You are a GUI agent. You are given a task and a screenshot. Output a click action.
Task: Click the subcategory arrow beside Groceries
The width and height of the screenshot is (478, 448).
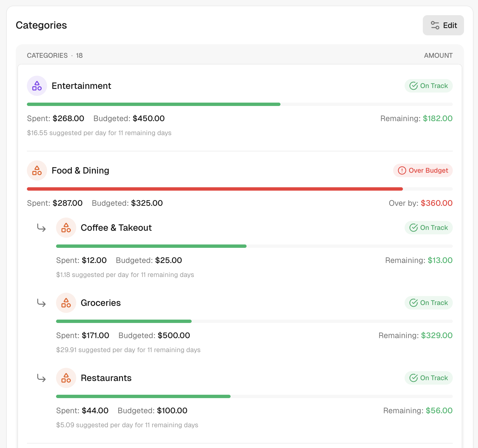[41, 303]
